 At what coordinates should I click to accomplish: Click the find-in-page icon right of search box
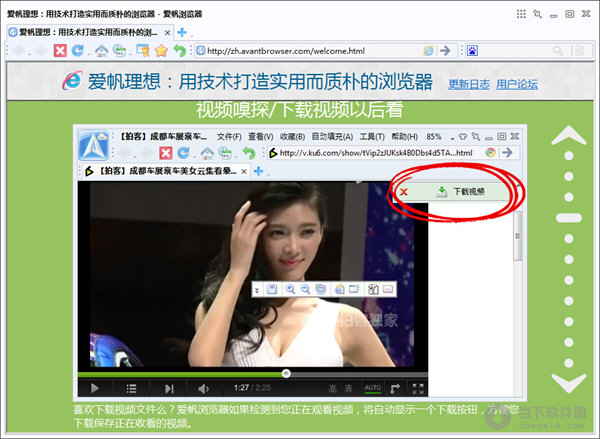[580, 51]
